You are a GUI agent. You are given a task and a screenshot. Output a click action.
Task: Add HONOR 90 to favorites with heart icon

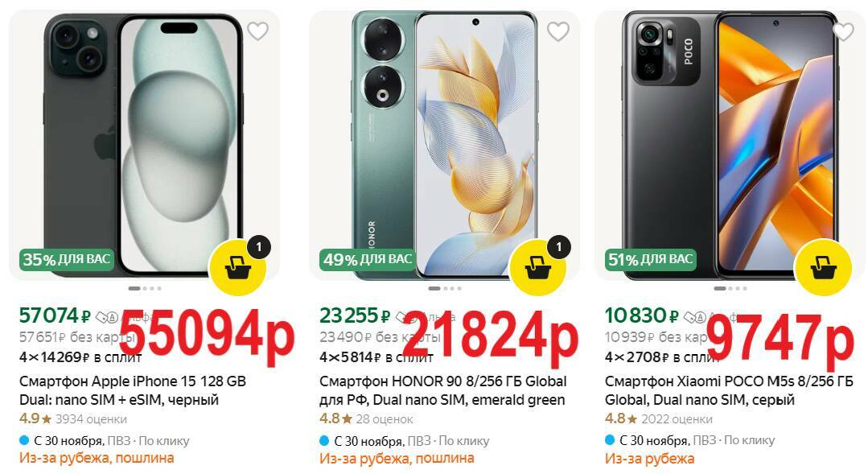[x=558, y=31]
